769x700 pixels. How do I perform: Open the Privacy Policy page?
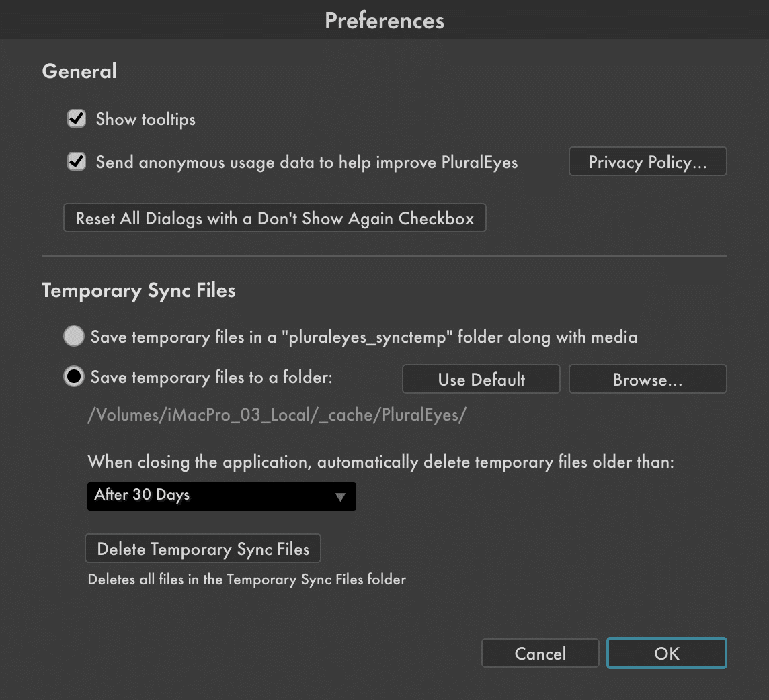coord(647,162)
